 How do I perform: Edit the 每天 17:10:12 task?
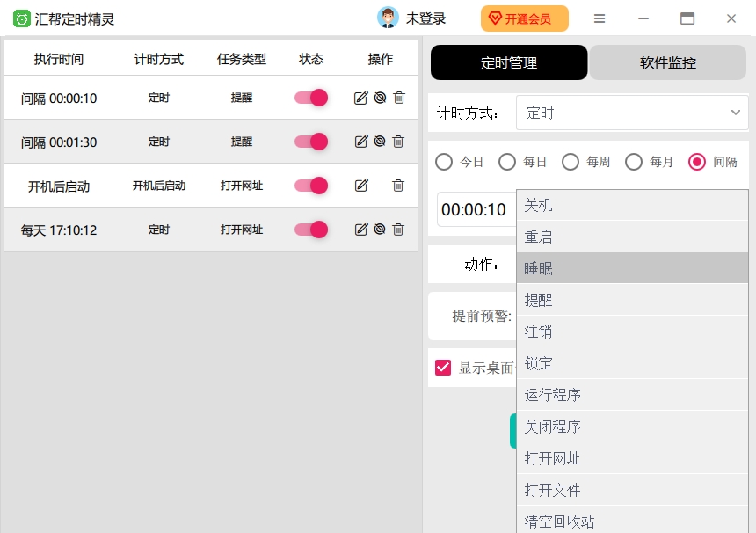tap(360, 229)
